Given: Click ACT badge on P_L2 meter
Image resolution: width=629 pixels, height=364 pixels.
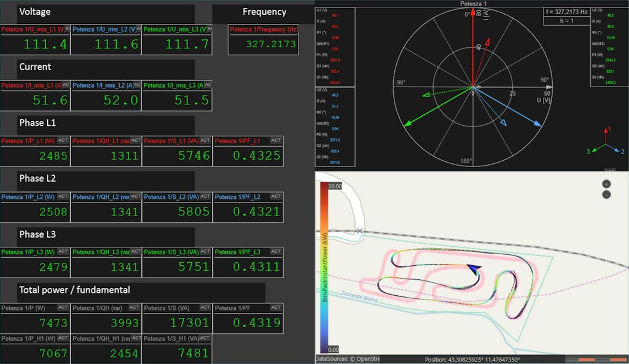Looking at the screenshot, I should point(63,196).
